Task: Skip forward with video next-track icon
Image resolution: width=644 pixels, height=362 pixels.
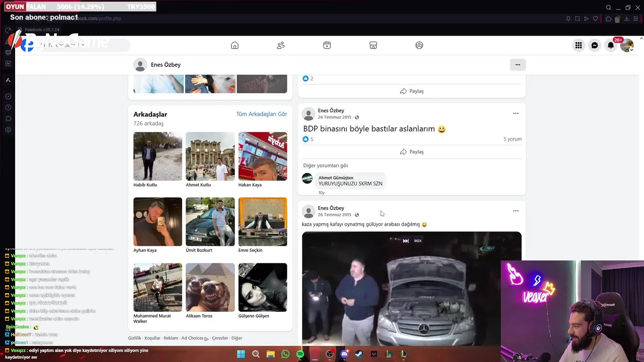Action: click(x=406, y=241)
